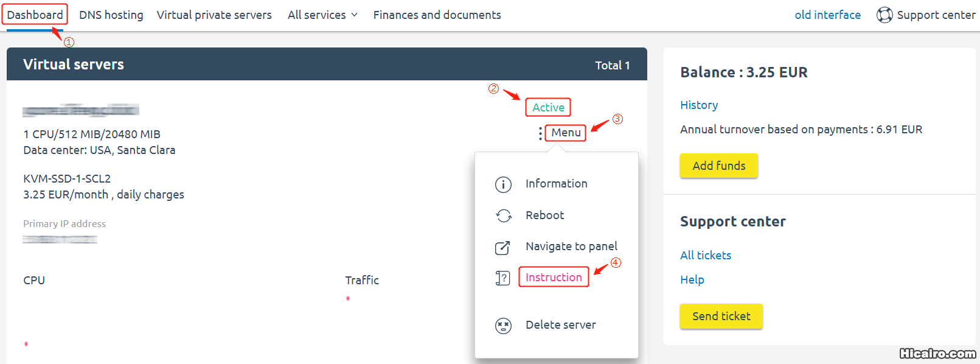Open Finances and documents section
Screen dimensions: 980x364
pos(437,15)
